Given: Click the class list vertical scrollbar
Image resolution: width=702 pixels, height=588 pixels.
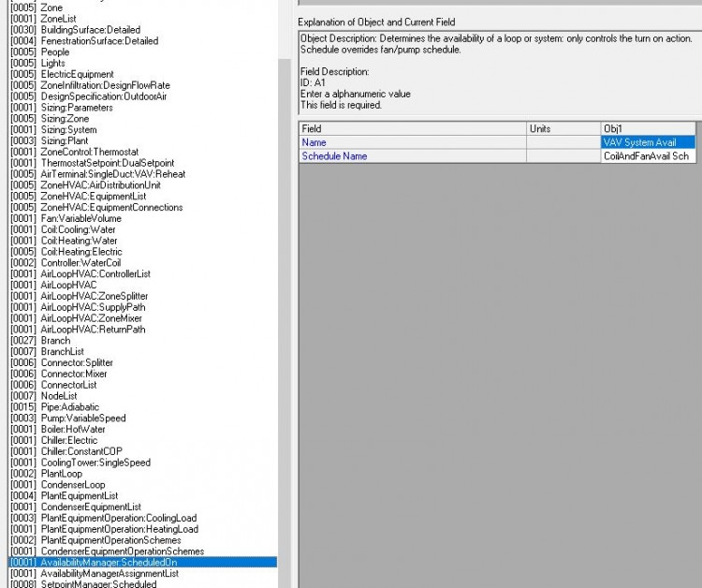Looking at the screenshot, I should coord(285,281).
